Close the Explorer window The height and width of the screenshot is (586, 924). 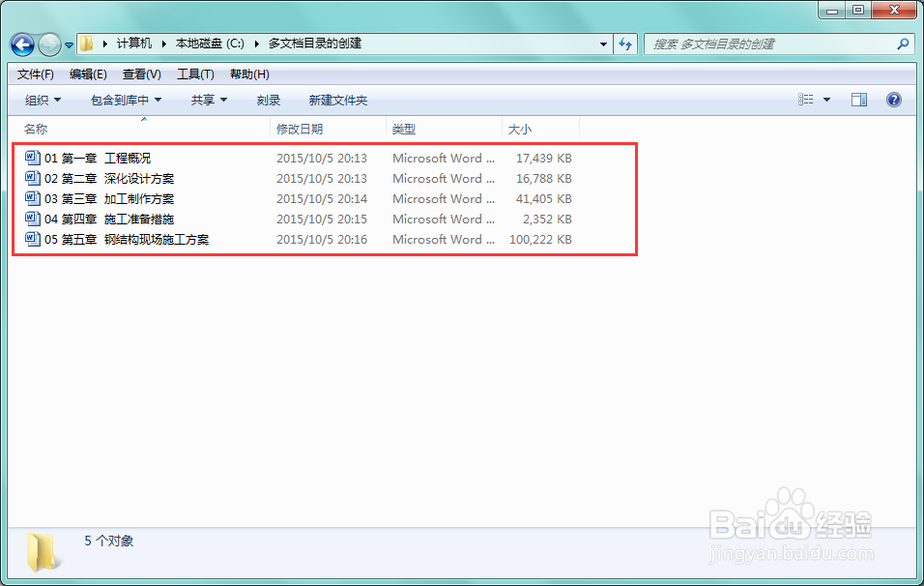click(894, 10)
